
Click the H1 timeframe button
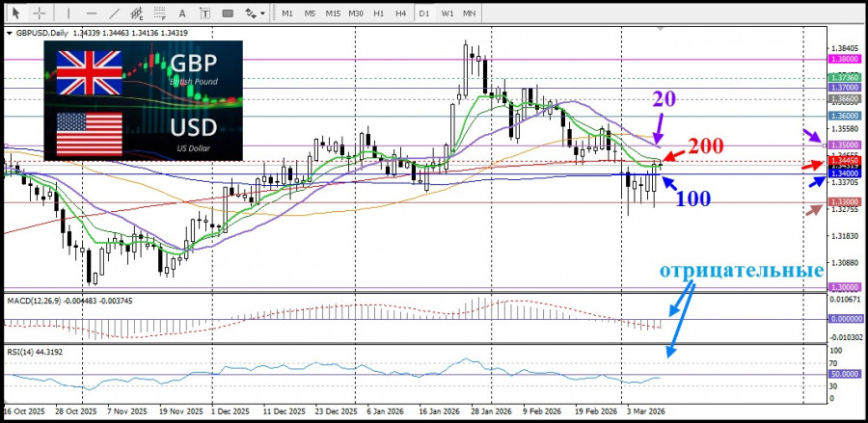[x=379, y=13]
